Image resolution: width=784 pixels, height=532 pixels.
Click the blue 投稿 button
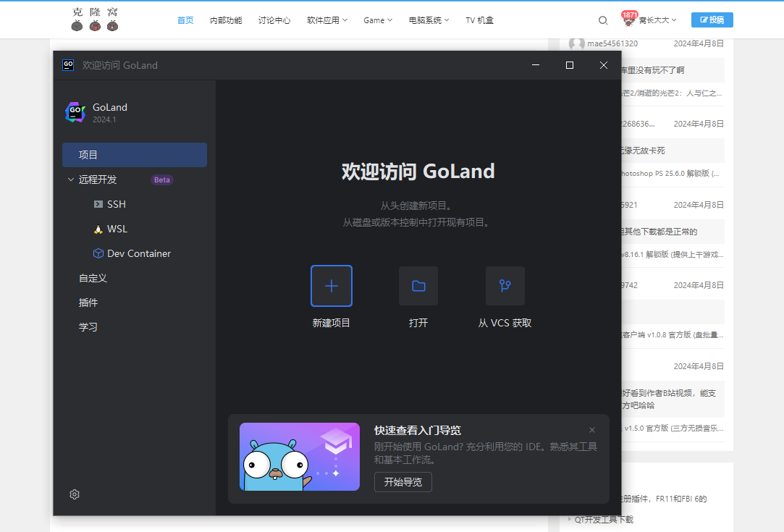[x=712, y=20]
